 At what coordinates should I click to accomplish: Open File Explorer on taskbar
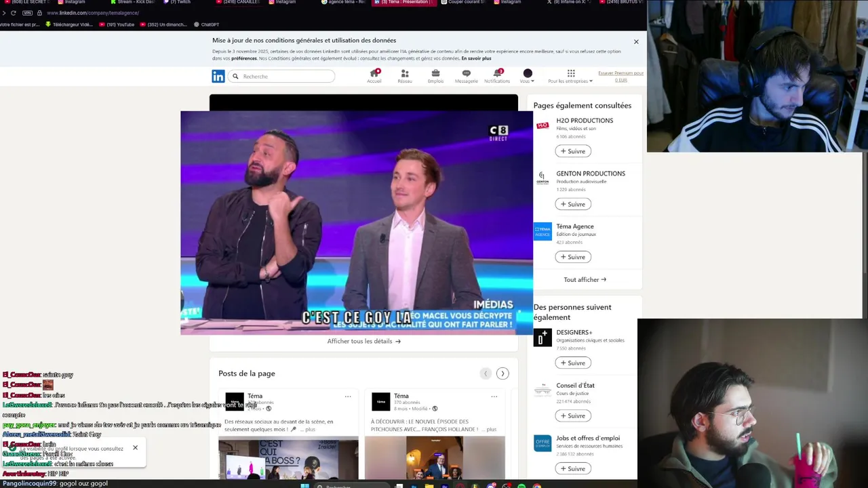[429, 485]
